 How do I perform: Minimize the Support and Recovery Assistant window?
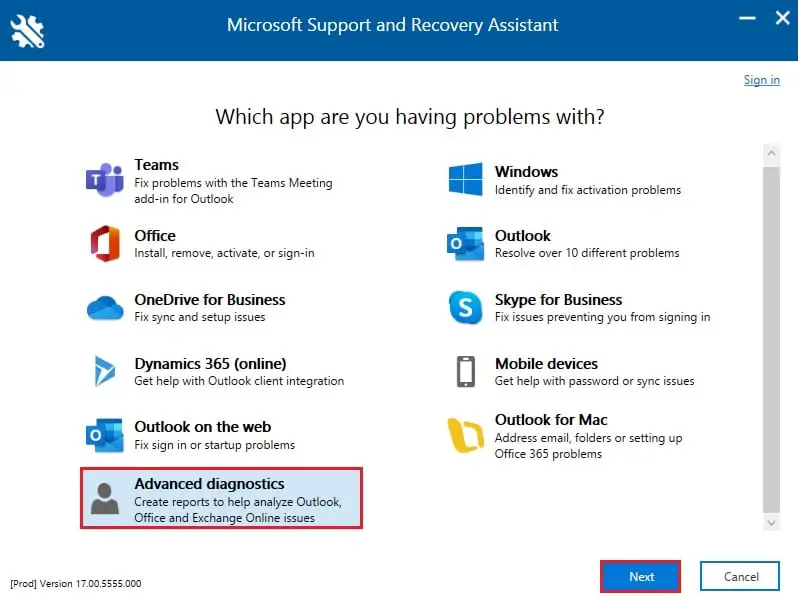pyautogui.click(x=747, y=19)
